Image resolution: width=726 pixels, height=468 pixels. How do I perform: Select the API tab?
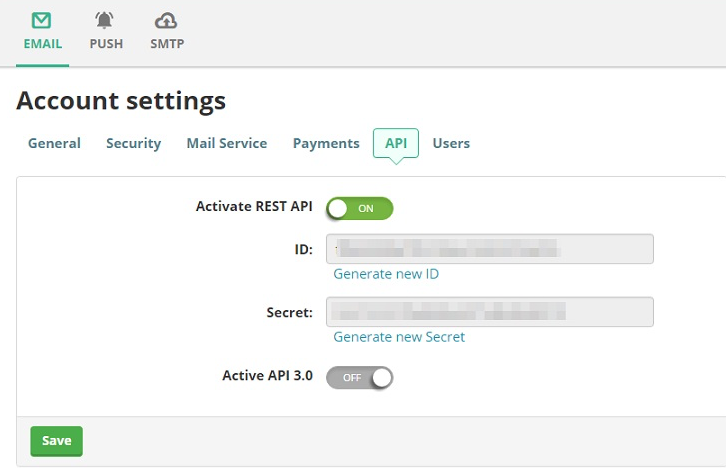396,143
